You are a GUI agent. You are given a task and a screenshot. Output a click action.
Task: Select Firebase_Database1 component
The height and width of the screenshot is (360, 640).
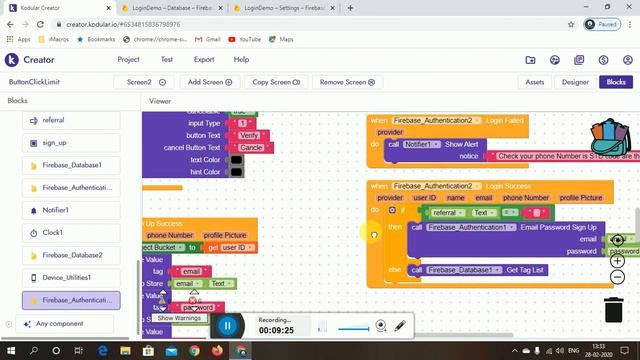tap(71, 165)
